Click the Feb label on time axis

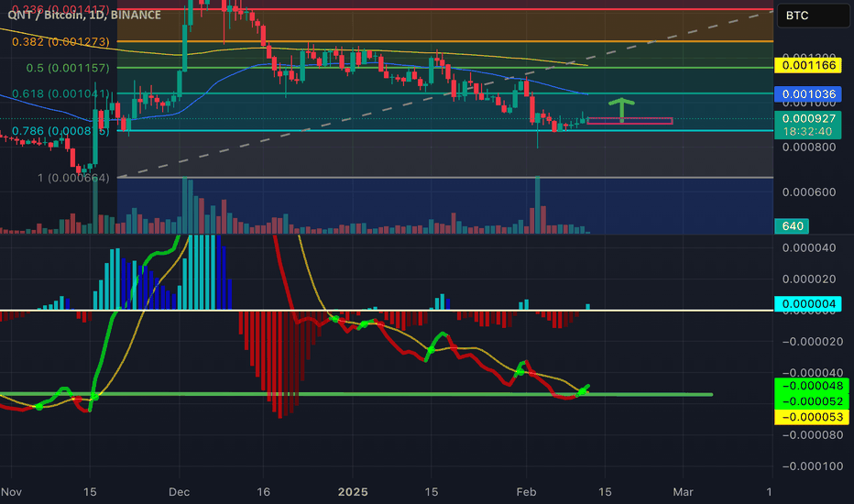tap(526, 492)
